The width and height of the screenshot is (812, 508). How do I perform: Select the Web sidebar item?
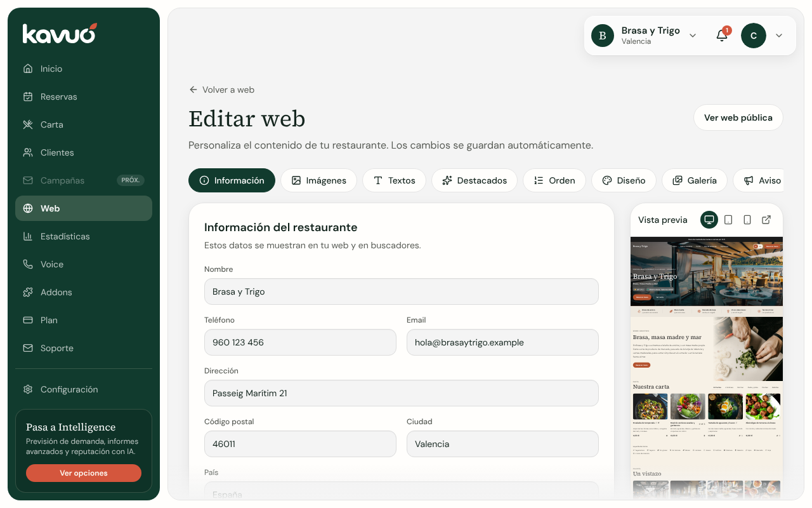pos(84,208)
